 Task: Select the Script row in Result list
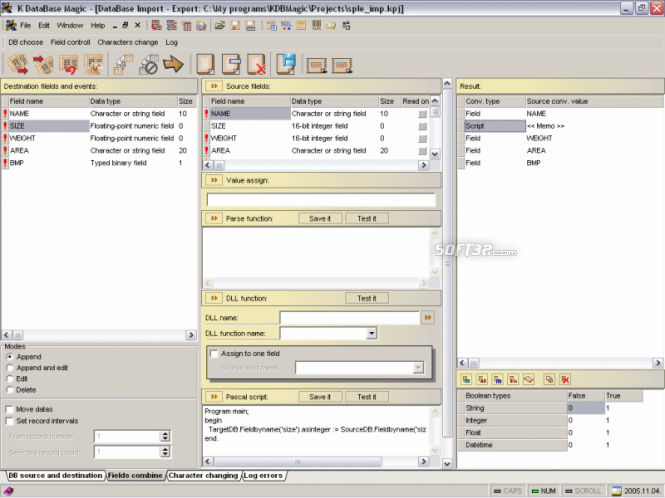pos(561,126)
